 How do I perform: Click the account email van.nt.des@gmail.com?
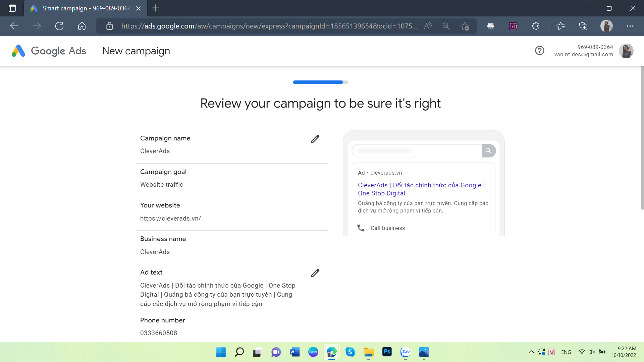pyautogui.click(x=583, y=55)
